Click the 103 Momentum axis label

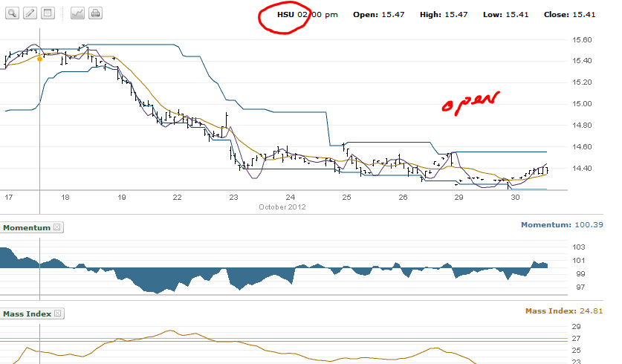579,247
